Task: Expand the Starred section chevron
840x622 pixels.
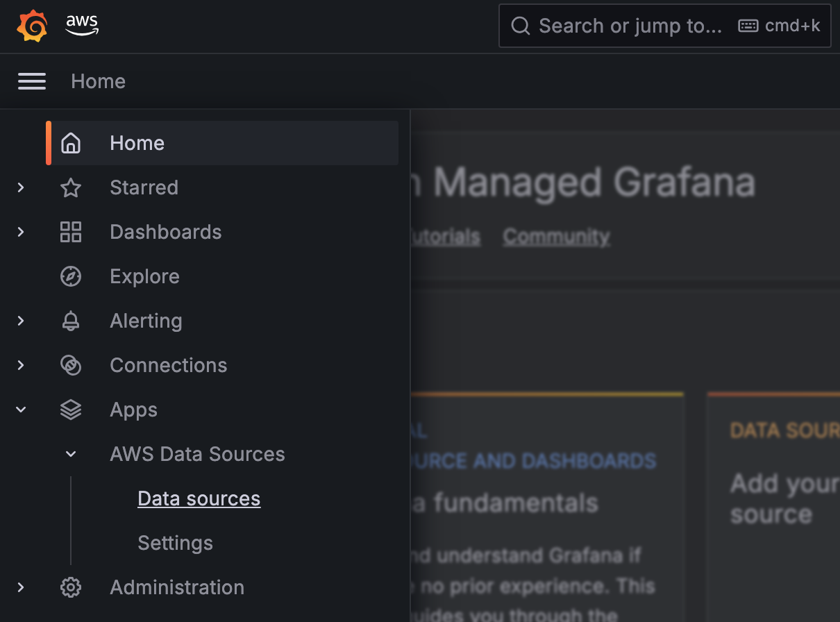Action: [x=21, y=187]
